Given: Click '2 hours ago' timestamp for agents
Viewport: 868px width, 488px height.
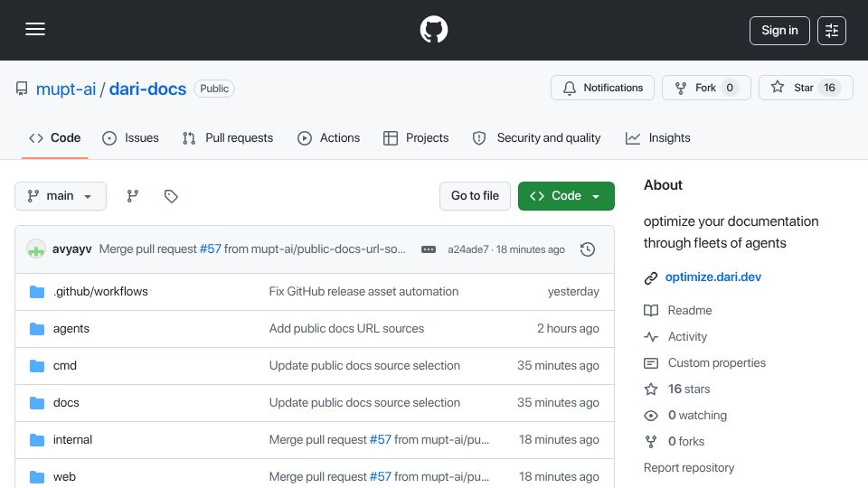Looking at the screenshot, I should click(x=568, y=329).
